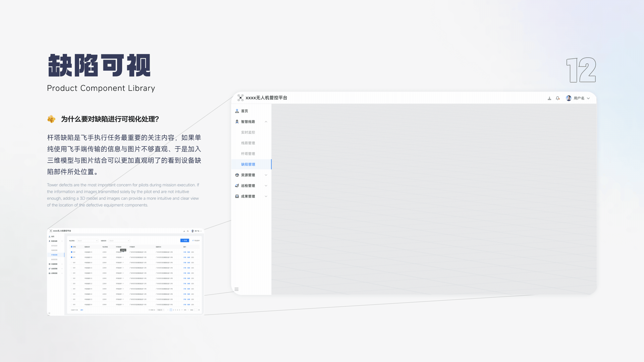
Task: Open notifications bell in large platform header
Action: 557,98
